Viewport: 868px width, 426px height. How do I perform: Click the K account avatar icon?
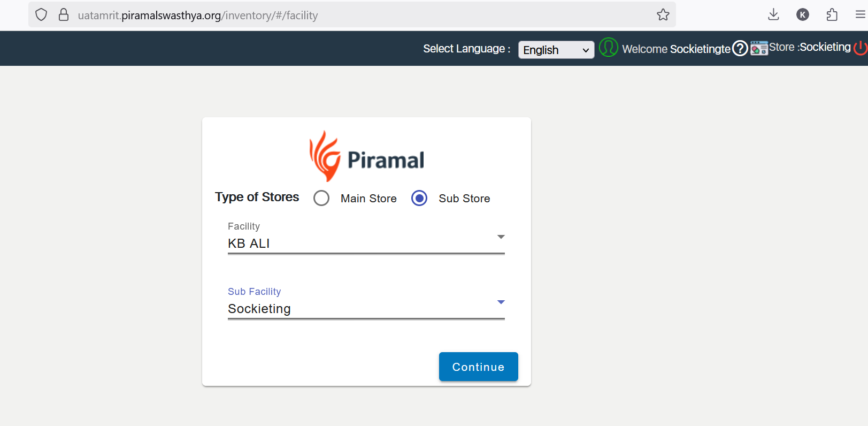tap(802, 15)
